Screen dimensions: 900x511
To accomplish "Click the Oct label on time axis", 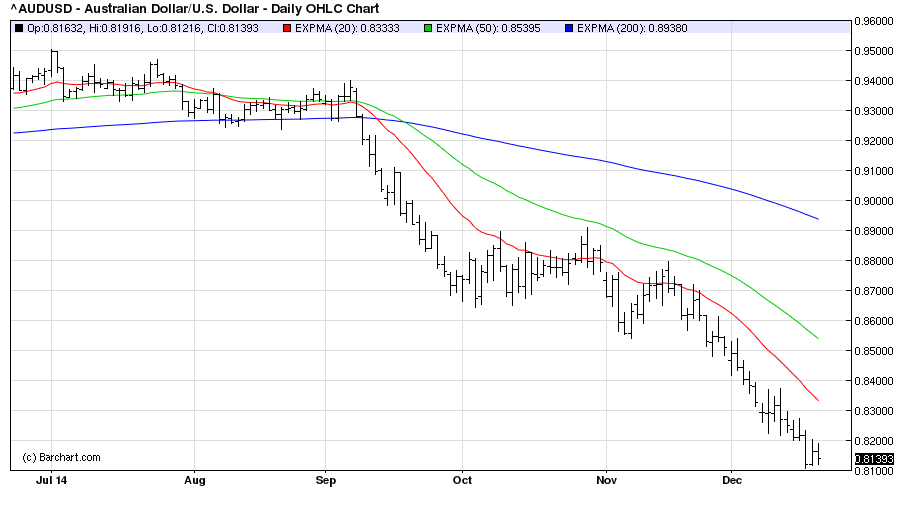I will pos(461,480).
